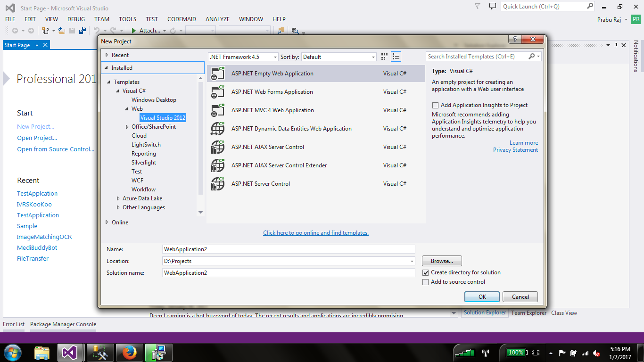Image resolution: width=644 pixels, height=362 pixels.
Task: Switch to the Team Explorer tab
Action: [x=529, y=313]
